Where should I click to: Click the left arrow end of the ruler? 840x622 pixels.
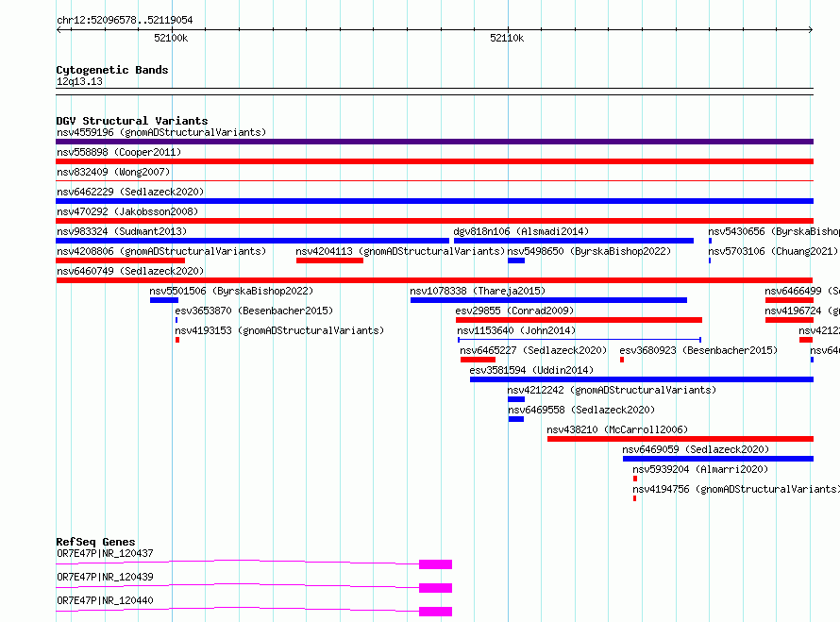click(59, 29)
